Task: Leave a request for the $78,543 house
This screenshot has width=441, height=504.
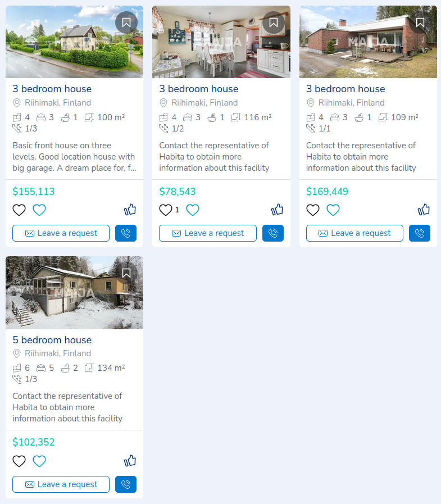Action: coord(208,233)
